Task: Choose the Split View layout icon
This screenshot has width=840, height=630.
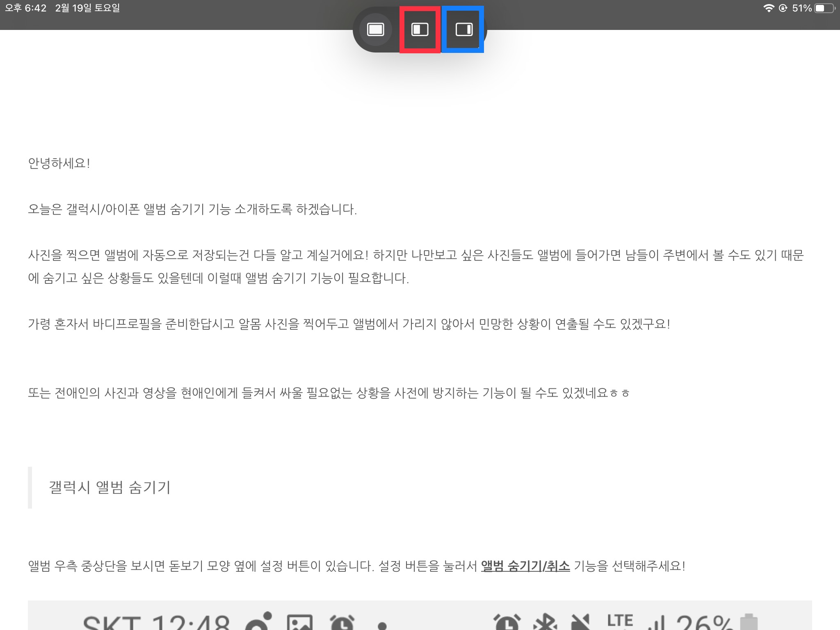Action: tap(420, 30)
